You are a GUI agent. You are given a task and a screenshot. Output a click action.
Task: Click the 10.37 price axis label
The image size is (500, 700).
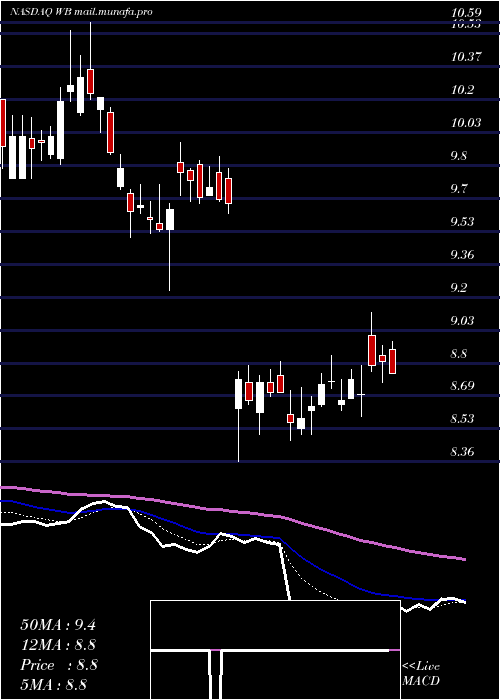(465, 57)
